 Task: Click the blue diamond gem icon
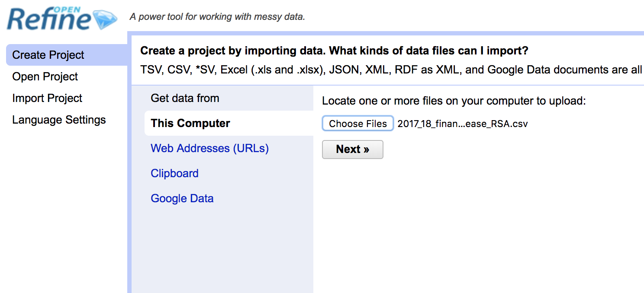point(105,20)
